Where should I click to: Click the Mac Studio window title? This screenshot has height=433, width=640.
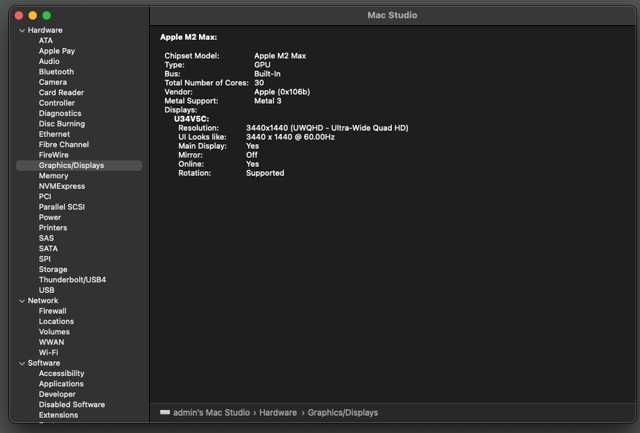(x=392, y=16)
